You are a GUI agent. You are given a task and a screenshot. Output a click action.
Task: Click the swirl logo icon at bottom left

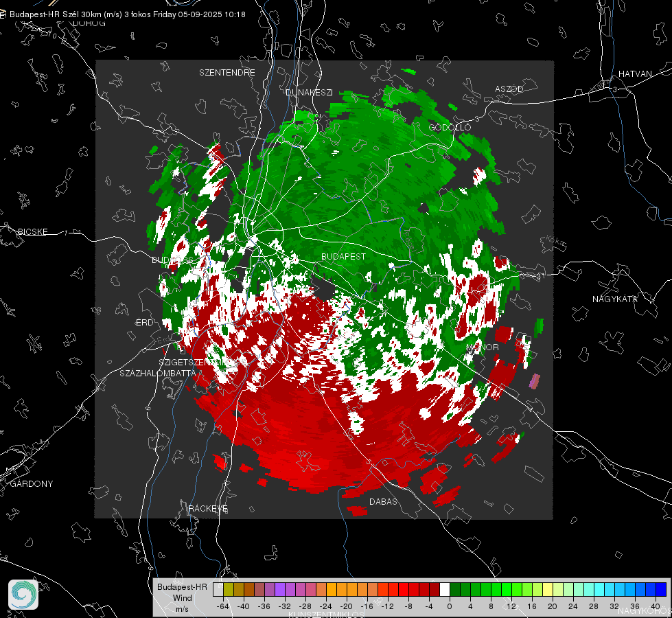tap(23, 595)
